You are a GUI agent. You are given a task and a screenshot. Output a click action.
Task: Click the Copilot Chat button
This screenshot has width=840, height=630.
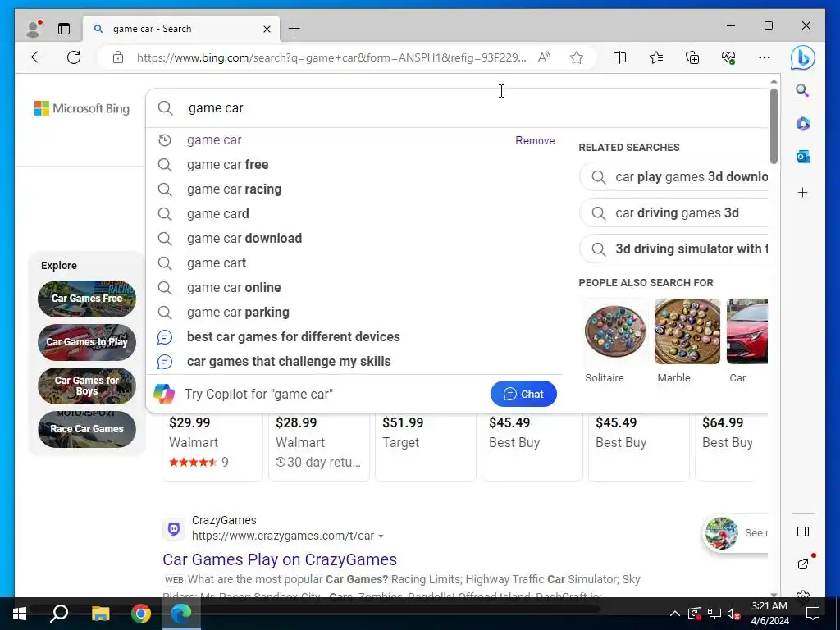tap(523, 394)
